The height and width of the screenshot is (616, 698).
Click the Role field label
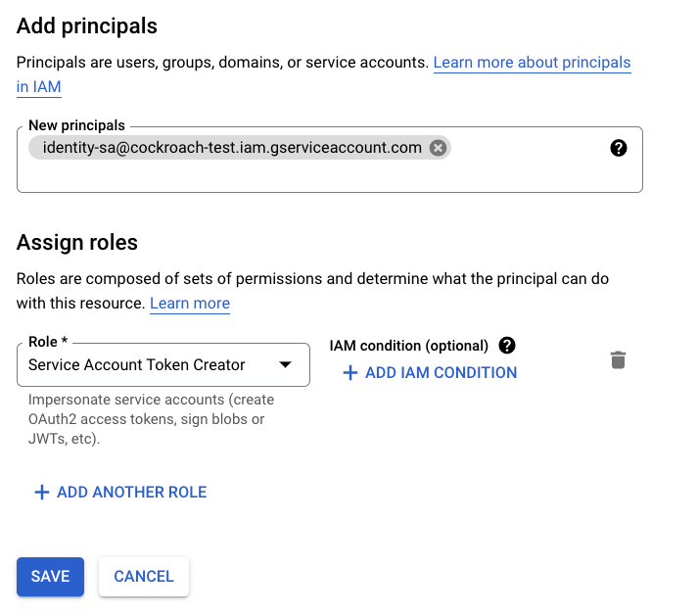click(x=49, y=343)
